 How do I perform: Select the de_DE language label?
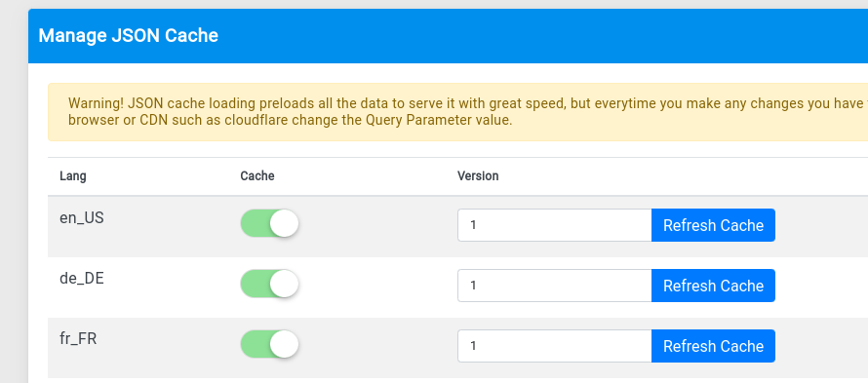(82, 279)
